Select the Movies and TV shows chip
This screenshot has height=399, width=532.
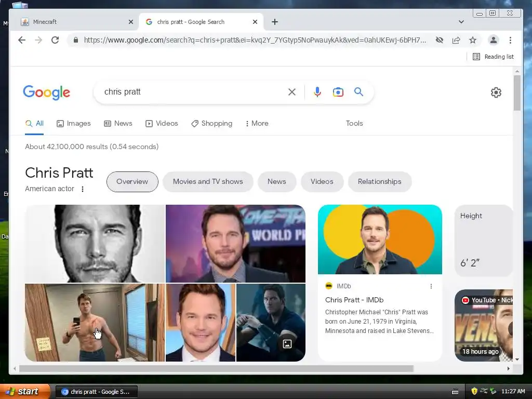click(208, 181)
